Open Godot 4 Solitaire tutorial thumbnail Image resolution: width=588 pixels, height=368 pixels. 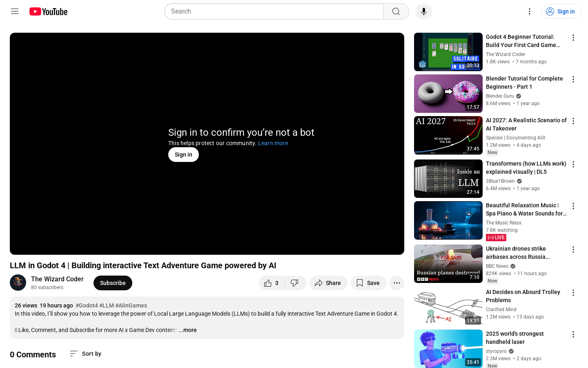click(x=448, y=52)
